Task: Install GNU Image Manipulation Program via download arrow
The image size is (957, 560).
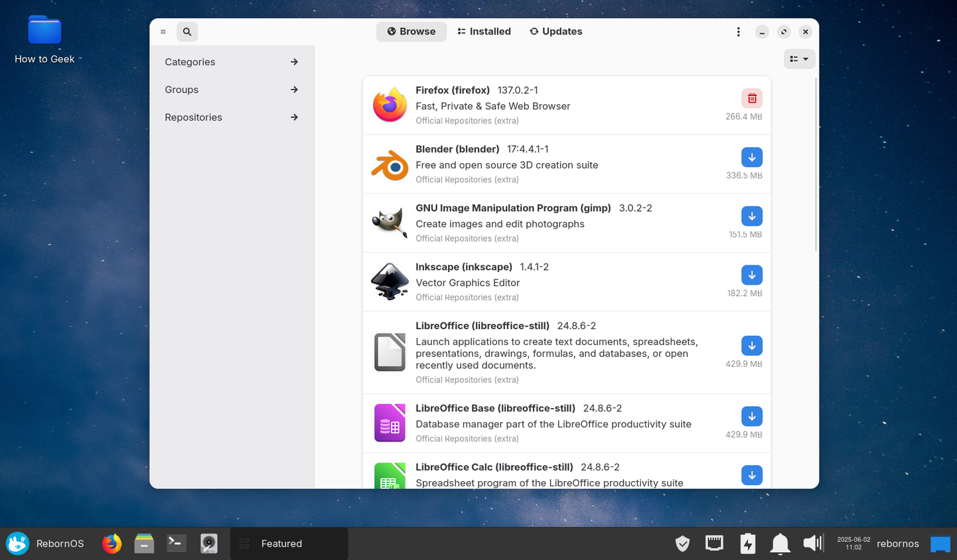Action: 752,216
